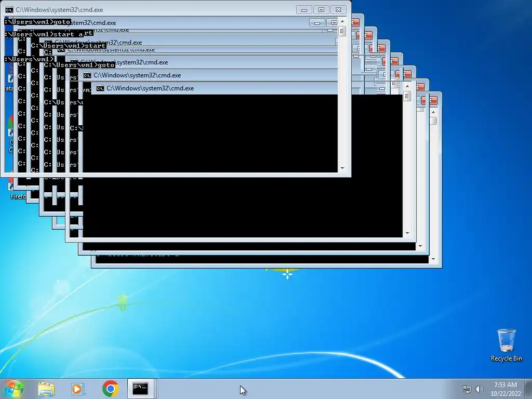The width and height of the screenshot is (532, 399).
Task: Click the Recycle Bin label text
Action: pyautogui.click(x=506, y=358)
